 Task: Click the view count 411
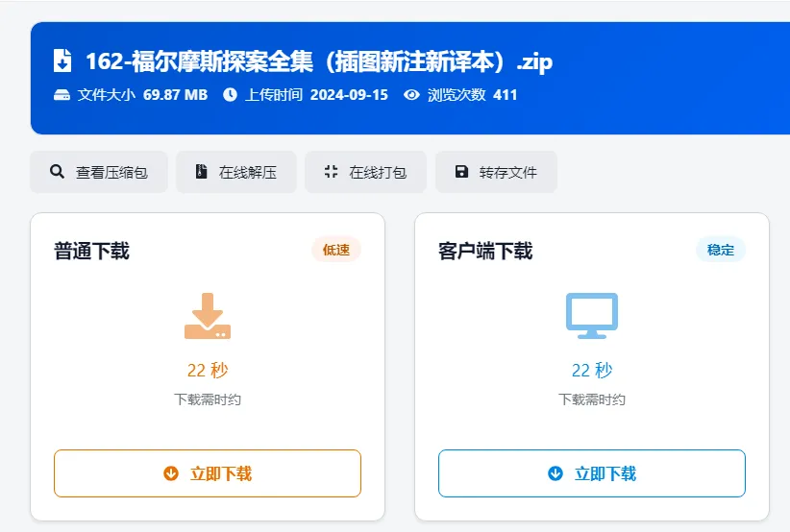pos(506,95)
